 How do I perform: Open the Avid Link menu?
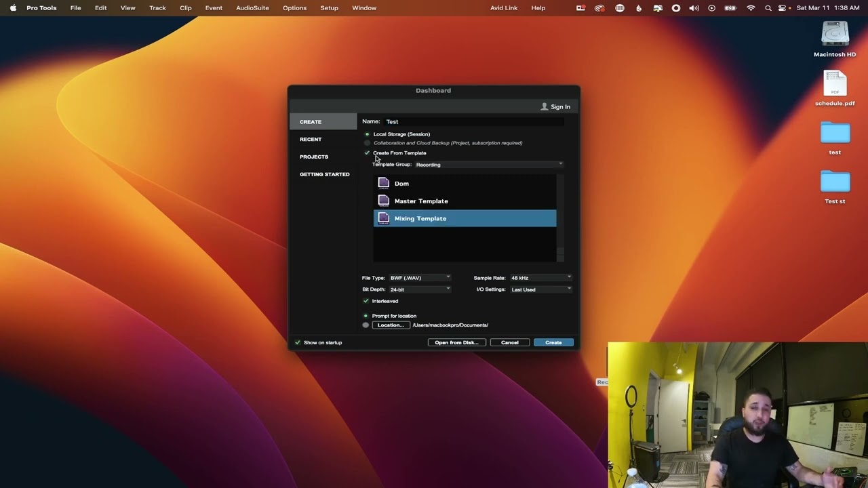click(504, 8)
